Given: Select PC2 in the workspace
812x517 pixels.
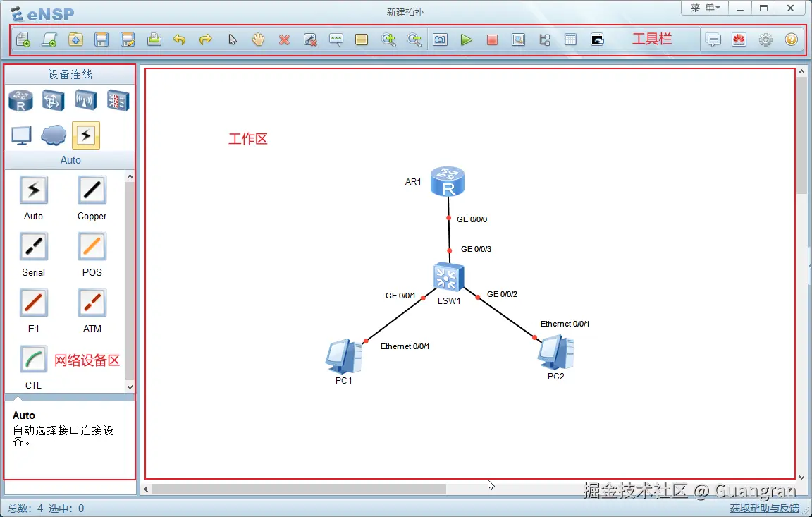Looking at the screenshot, I should click(x=555, y=352).
